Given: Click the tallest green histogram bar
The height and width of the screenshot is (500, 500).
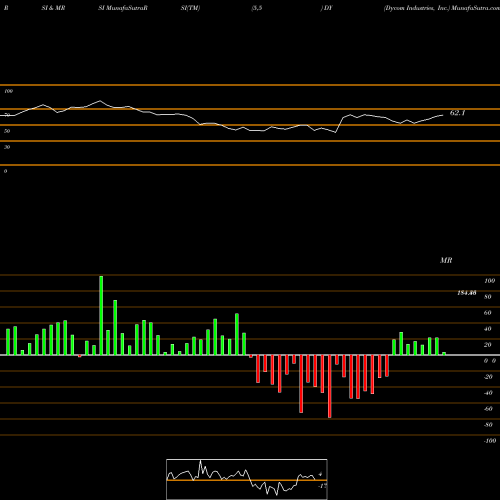Looking at the screenshot, I should click(101, 315).
